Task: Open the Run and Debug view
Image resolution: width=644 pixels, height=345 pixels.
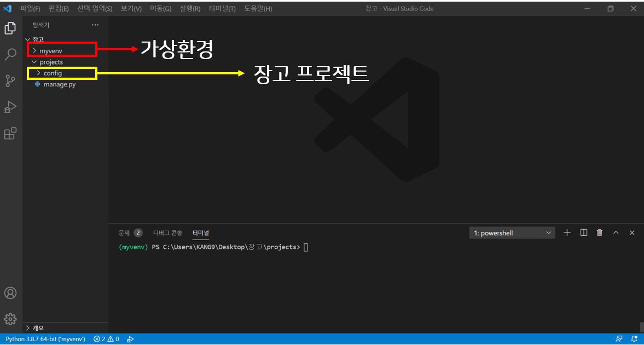Action: (x=10, y=107)
